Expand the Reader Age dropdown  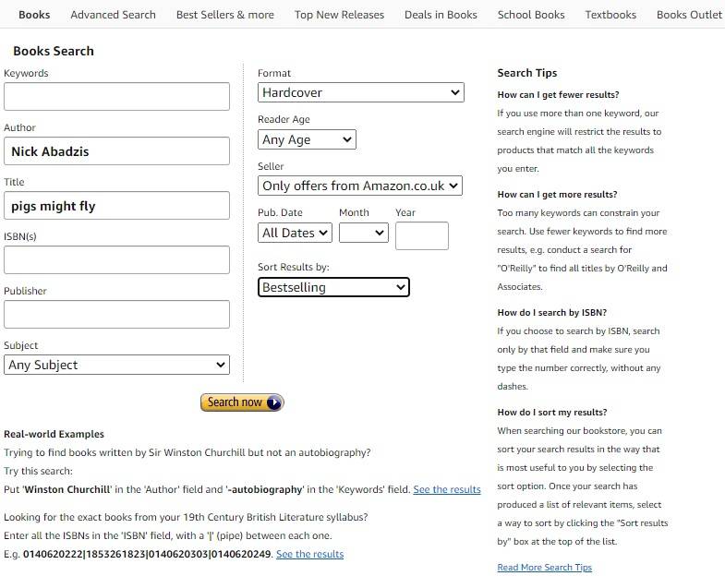(x=307, y=139)
